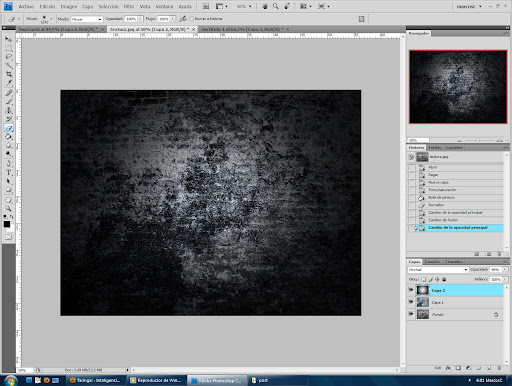512x386 pixels.
Task: Select the Crop tool
Action: pyautogui.click(x=8, y=74)
